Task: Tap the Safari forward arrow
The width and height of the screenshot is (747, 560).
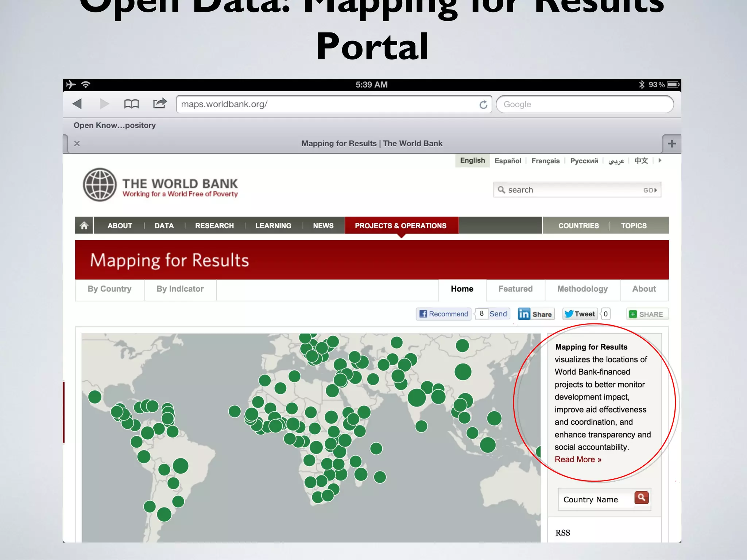Action: [104, 104]
